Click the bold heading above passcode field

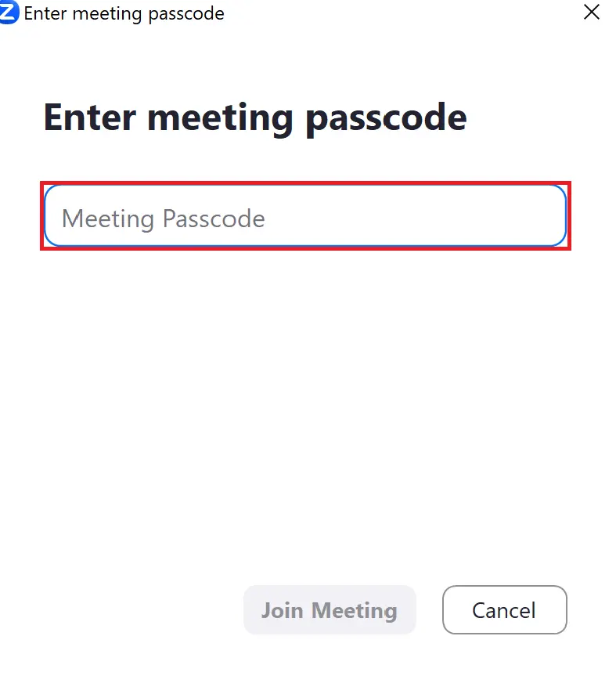click(255, 118)
